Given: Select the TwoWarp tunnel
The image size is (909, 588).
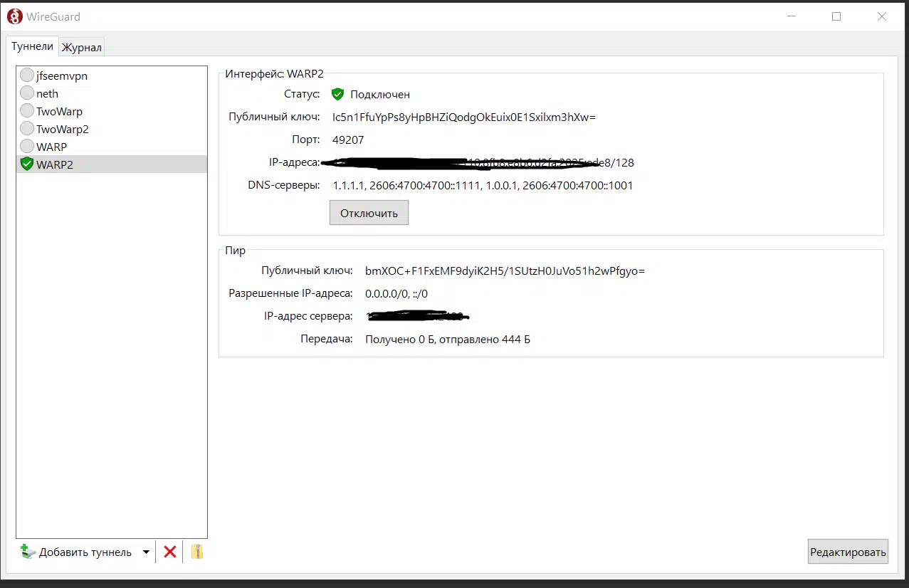Looking at the screenshot, I should coord(112,111).
